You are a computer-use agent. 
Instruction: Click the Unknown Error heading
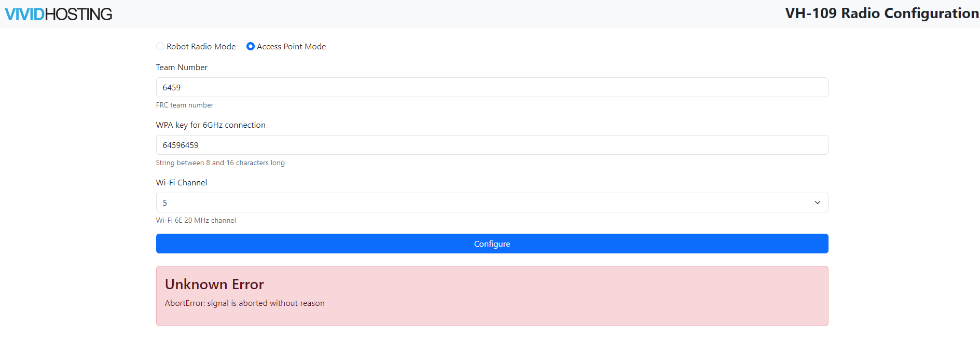point(214,285)
